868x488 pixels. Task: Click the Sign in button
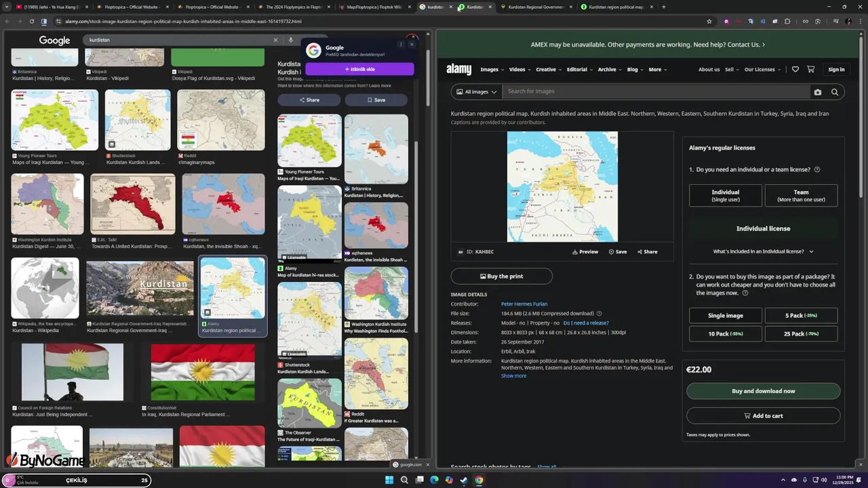pos(836,70)
